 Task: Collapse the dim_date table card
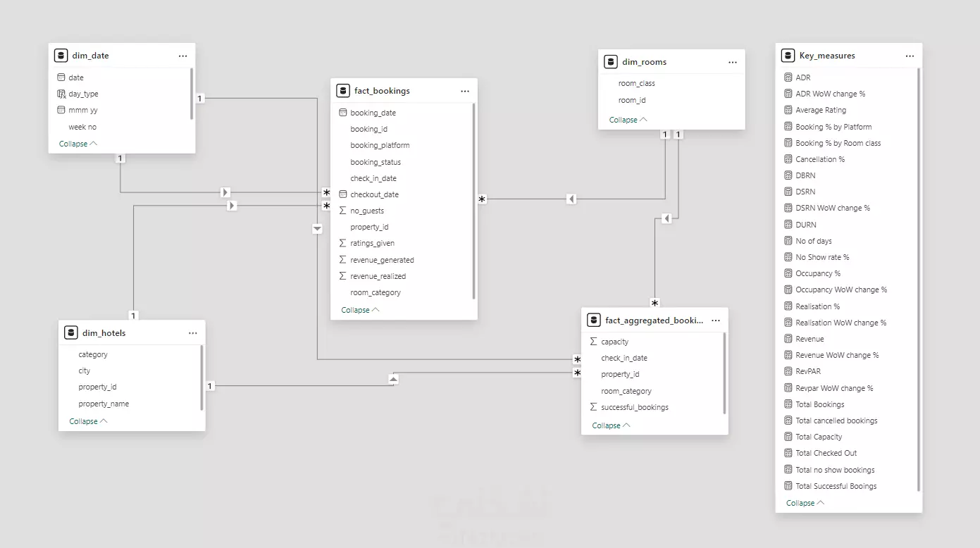pos(77,144)
